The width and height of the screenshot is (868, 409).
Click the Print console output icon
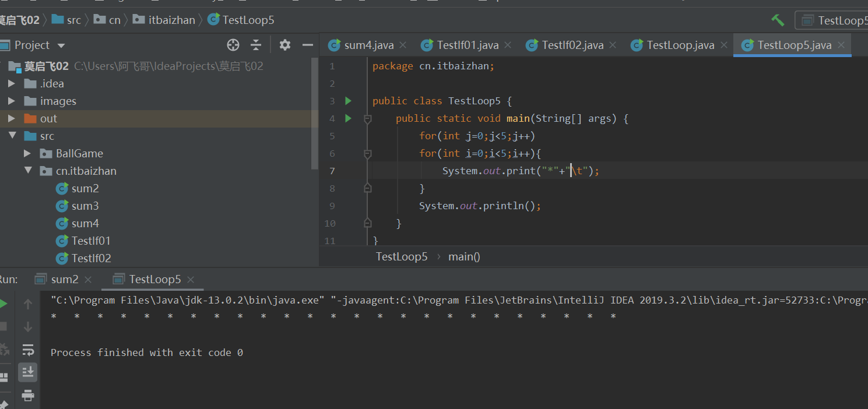(x=27, y=396)
